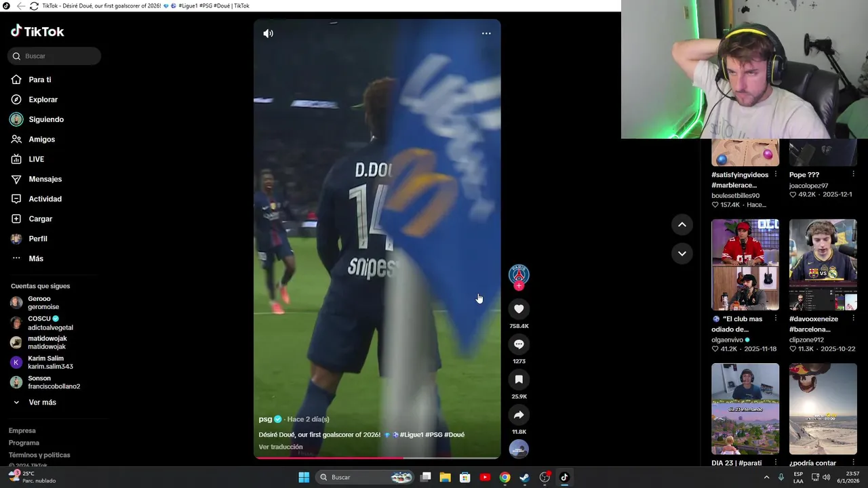This screenshot has width=868, height=488.
Task: Open options for the #satisfyingvideos video
Action: [776, 175]
